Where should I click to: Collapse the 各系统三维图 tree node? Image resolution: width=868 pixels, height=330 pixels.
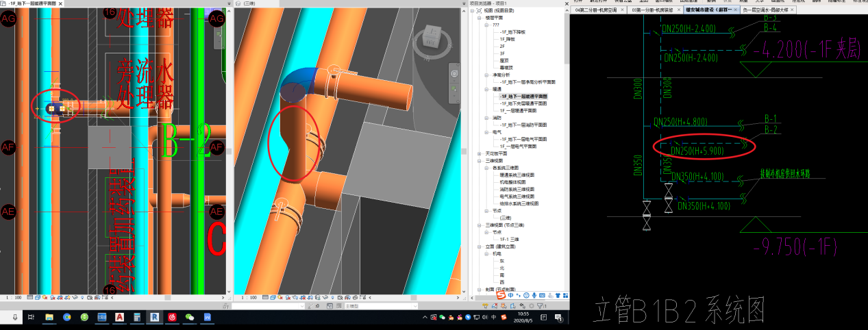coord(486,168)
